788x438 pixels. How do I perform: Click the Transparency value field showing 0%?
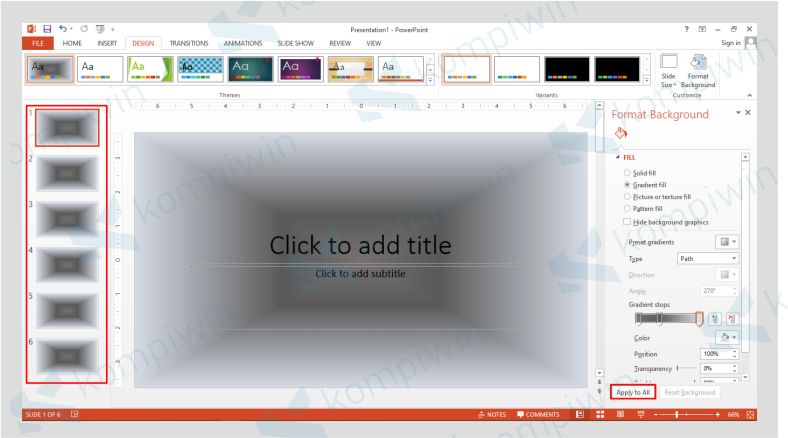coord(716,368)
